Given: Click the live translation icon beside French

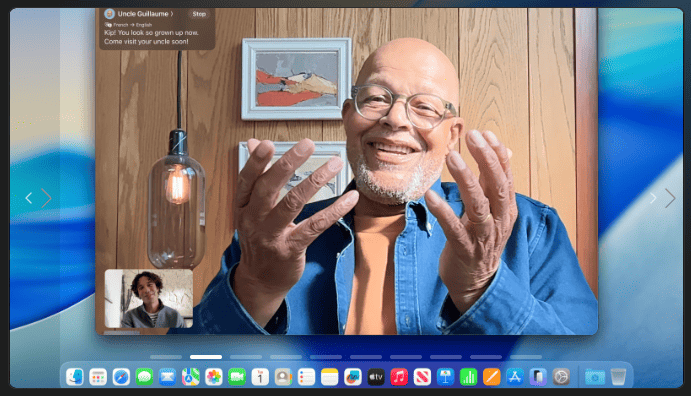Looking at the screenshot, I should point(108,25).
